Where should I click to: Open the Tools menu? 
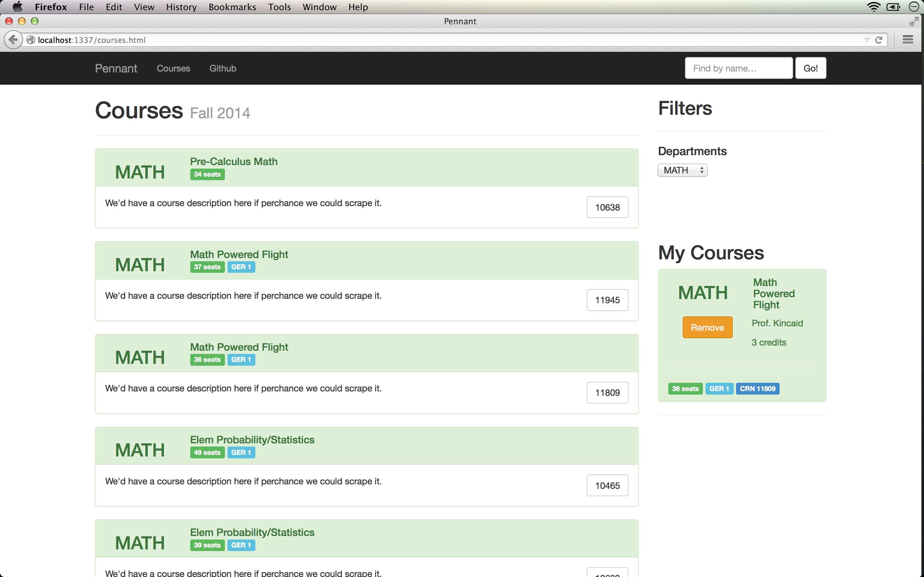[279, 7]
